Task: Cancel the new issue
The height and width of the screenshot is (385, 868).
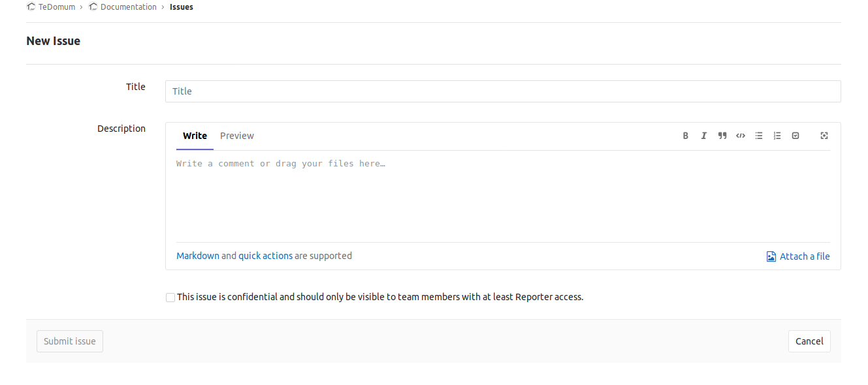Action: click(x=809, y=341)
